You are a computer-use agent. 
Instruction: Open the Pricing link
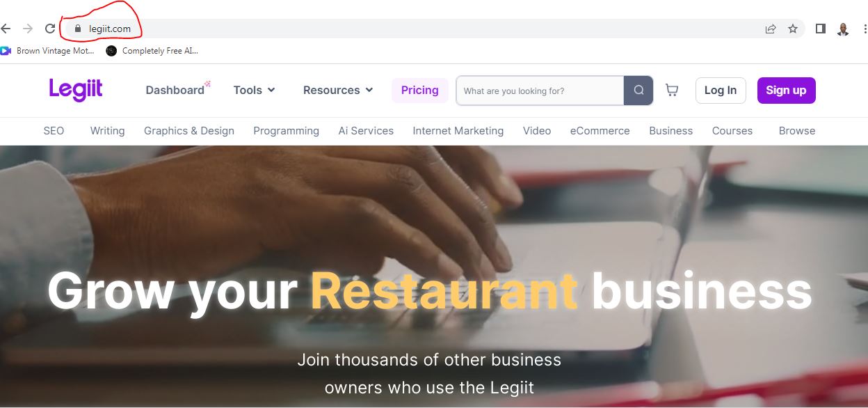(420, 91)
